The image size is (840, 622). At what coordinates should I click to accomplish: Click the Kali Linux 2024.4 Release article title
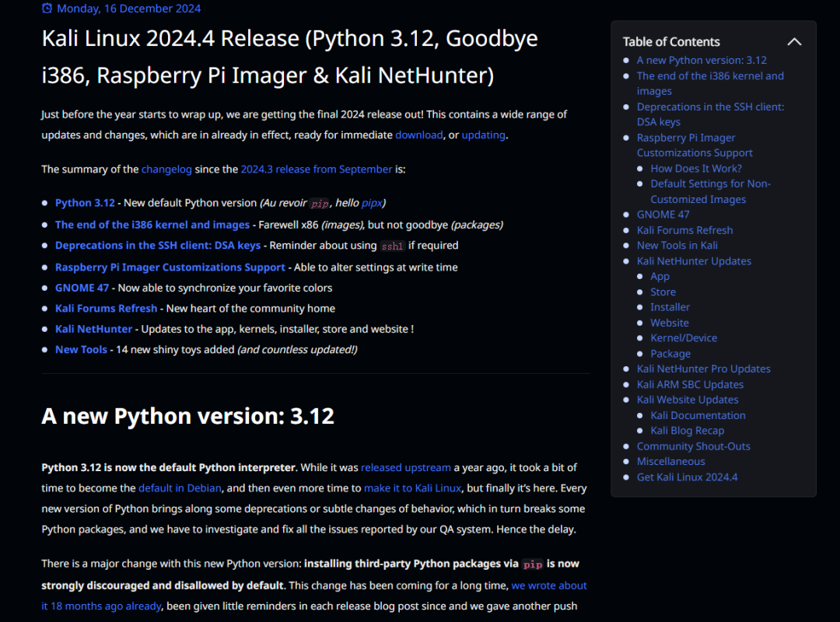pos(289,57)
